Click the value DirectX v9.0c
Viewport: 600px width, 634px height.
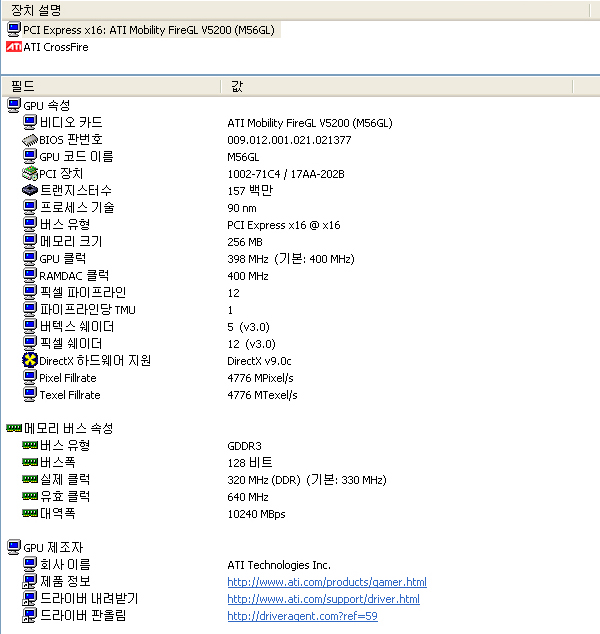pyautogui.click(x=259, y=361)
